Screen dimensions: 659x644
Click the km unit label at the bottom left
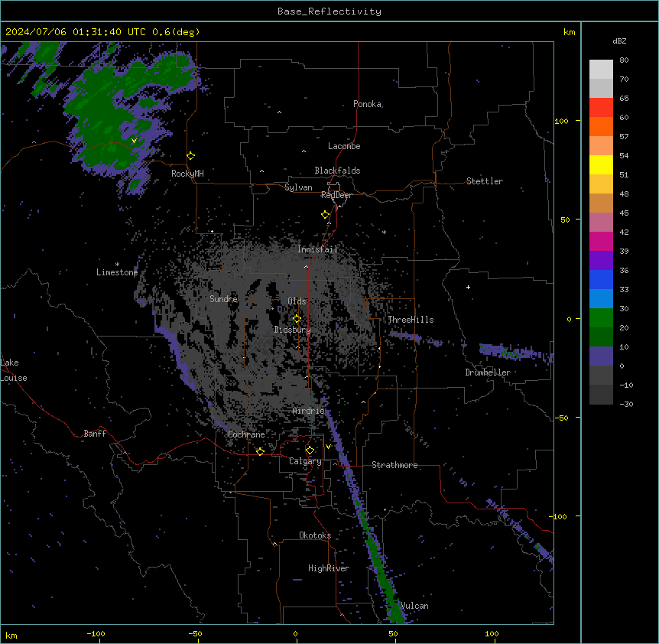[11, 636]
